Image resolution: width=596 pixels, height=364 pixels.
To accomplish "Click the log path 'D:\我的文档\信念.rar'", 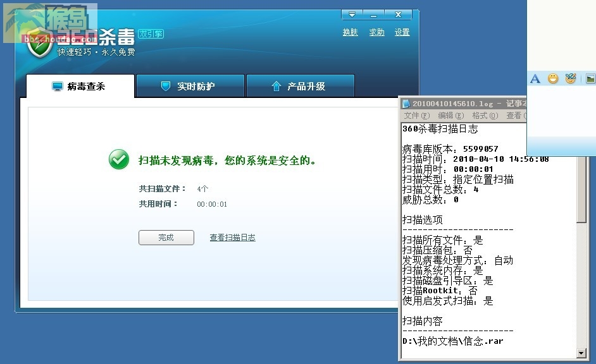I will (x=453, y=341).
